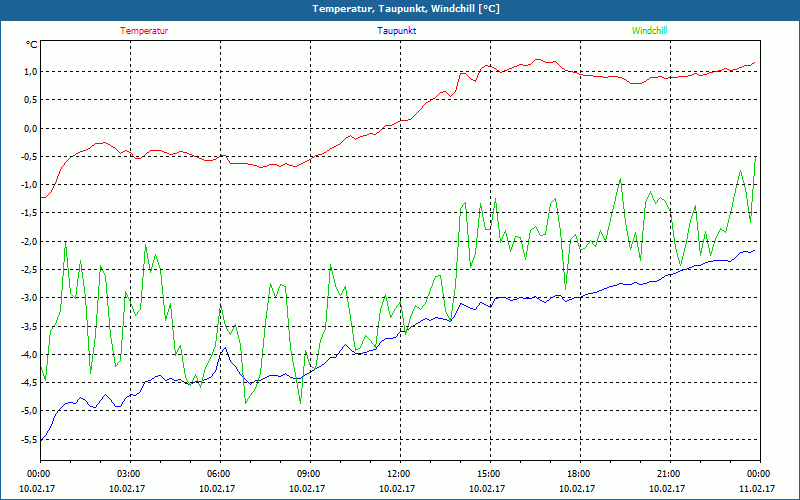Click the -3,5 y-axis value
The height and width of the screenshot is (500, 800).
(x=30, y=326)
